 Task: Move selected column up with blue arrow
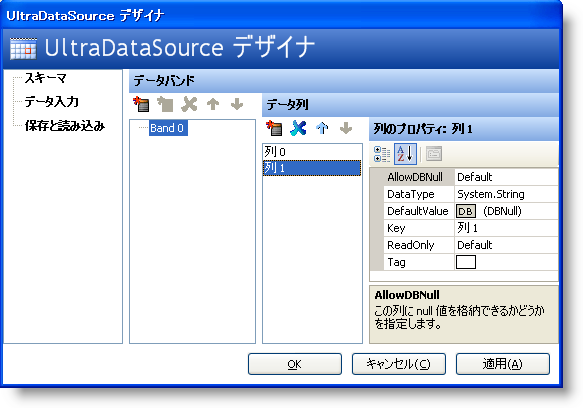(322, 128)
